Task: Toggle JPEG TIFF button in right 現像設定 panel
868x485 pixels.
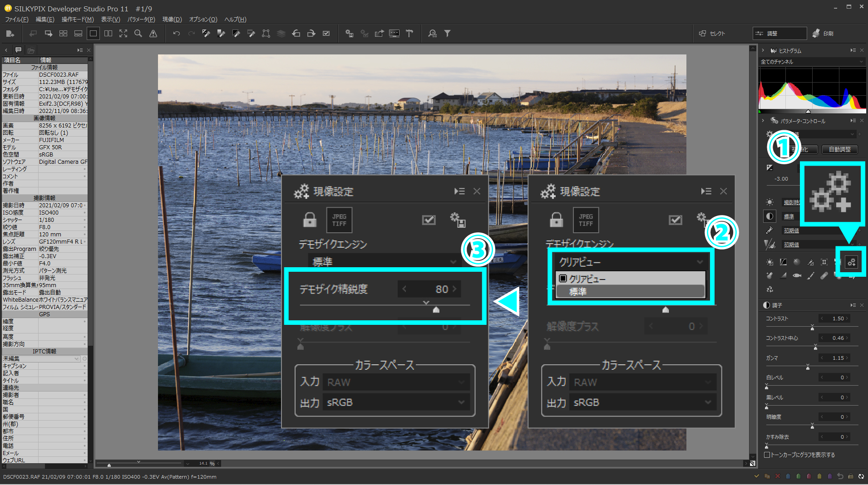Action: (586, 220)
